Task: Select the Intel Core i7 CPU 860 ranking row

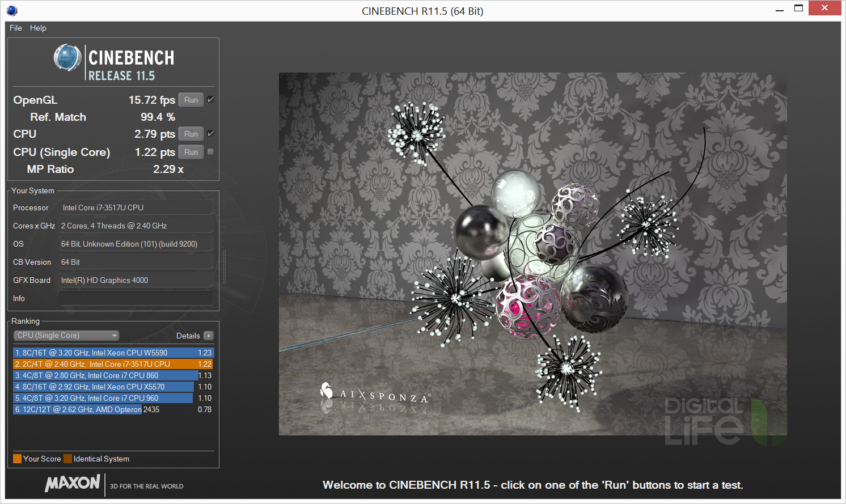Action: pos(113,375)
